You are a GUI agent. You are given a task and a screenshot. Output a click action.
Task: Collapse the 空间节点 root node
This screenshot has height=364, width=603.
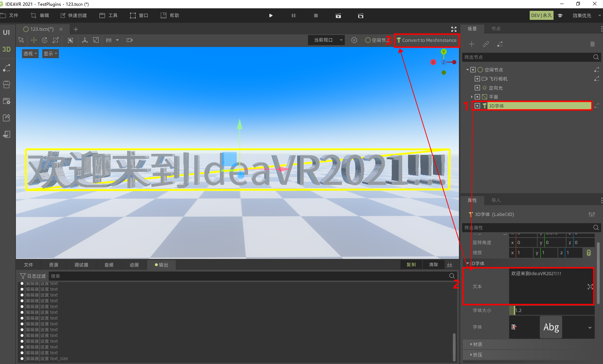[467, 70]
